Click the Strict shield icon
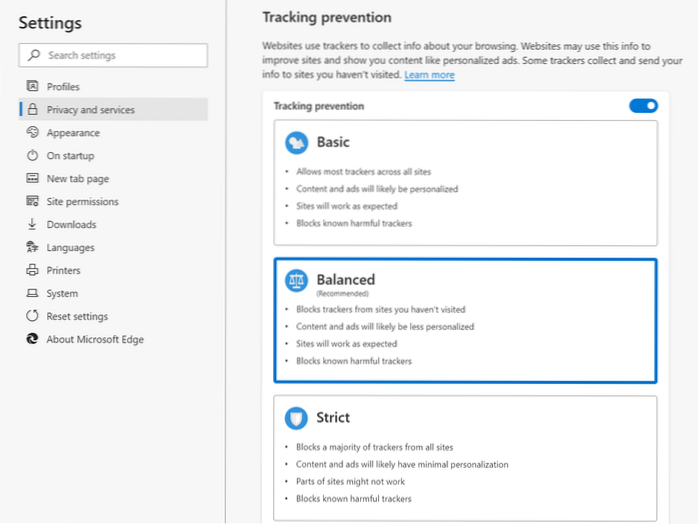 point(296,418)
